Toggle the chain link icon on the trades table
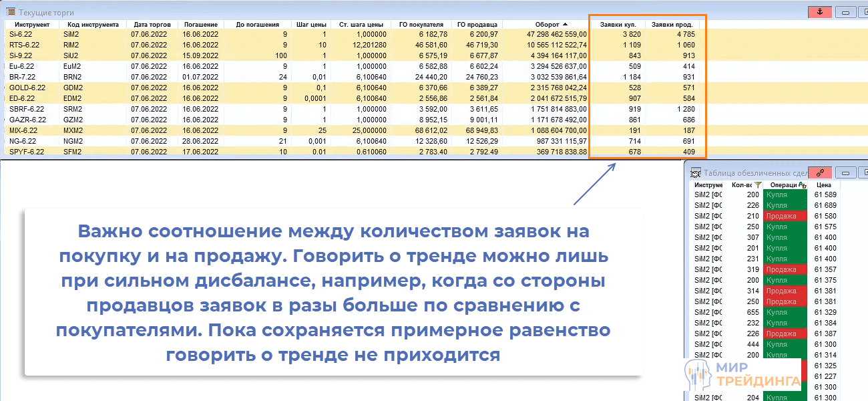The image size is (868, 401). 821,172
